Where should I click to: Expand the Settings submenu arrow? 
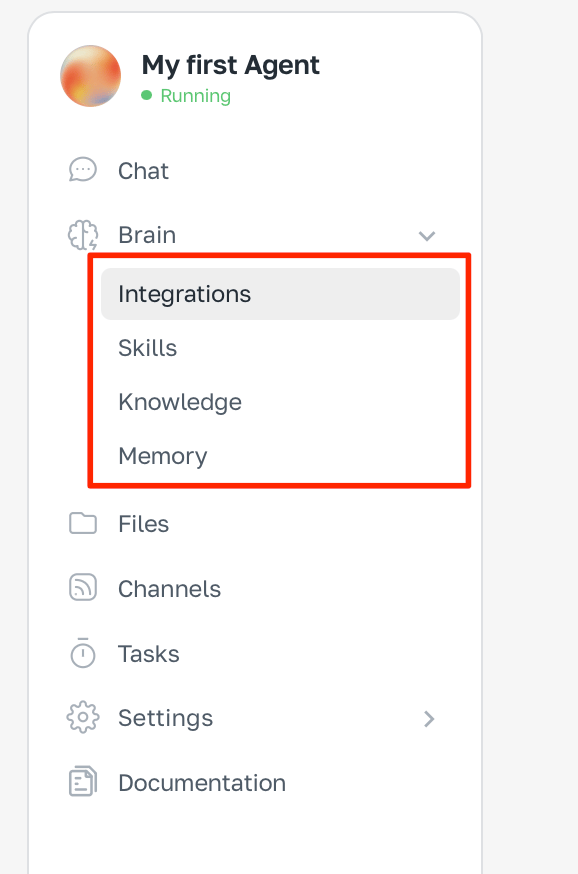click(429, 718)
